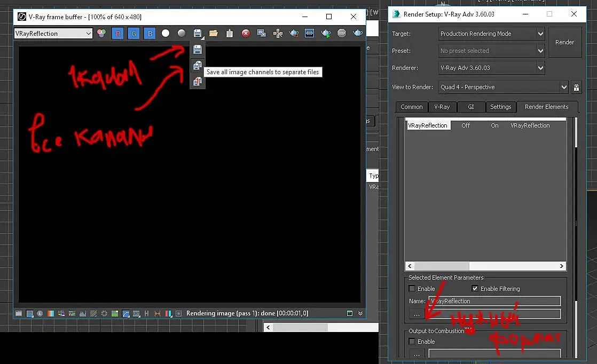Viewport: 597px width, 364px height.
Task: Click the frame buffer status message
Action: click(247, 313)
